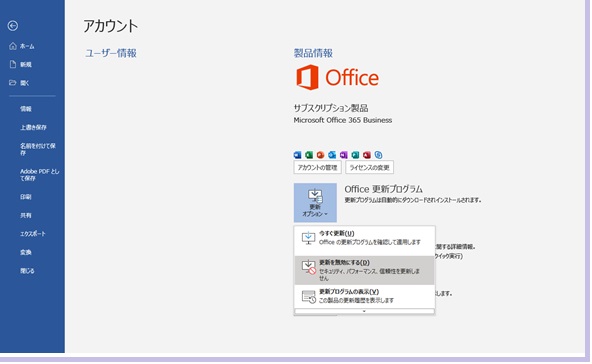Select 更新を無効にする(D) menu entry
The image size is (592, 364).
tap(364, 270)
